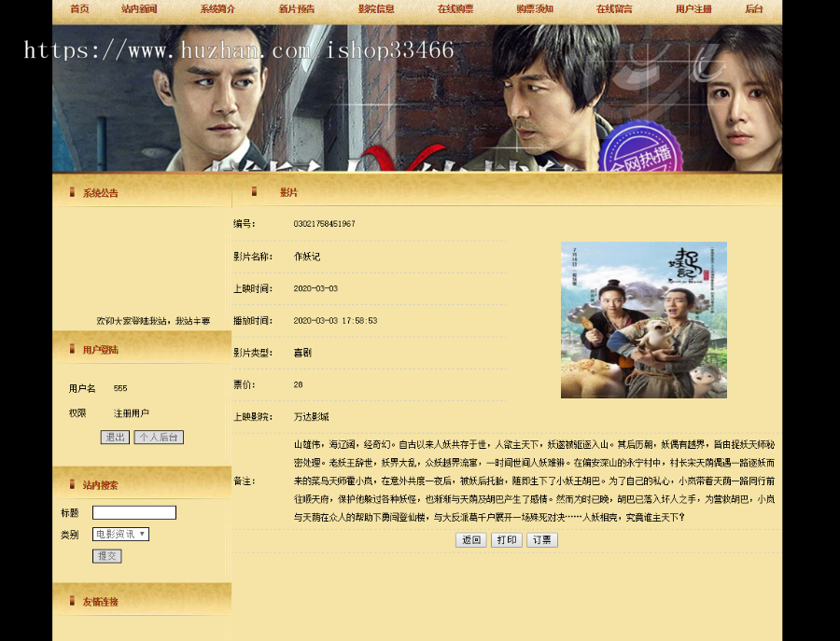Open 个人后台 personal backend
Image resolution: width=840 pixels, height=641 pixels.
pyautogui.click(x=158, y=437)
